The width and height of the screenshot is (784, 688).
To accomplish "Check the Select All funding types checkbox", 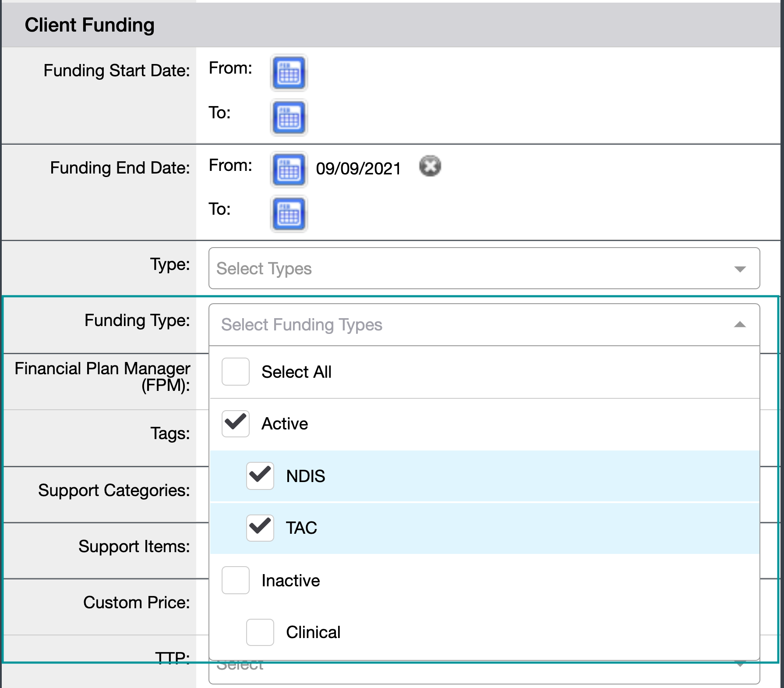I will click(235, 372).
